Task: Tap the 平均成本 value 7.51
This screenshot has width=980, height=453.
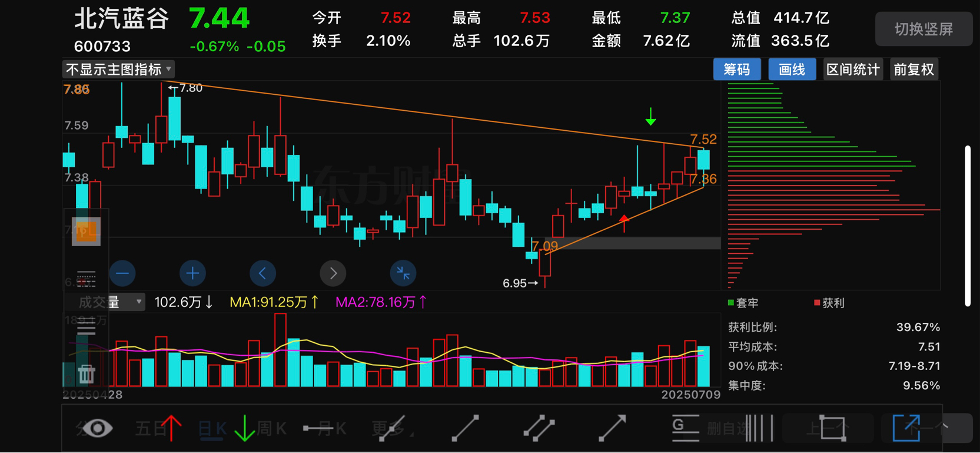Action: click(x=929, y=346)
